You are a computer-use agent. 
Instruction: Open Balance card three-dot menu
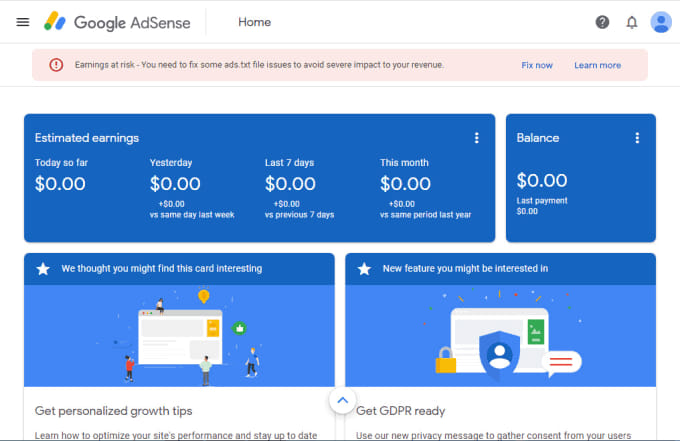(x=637, y=138)
